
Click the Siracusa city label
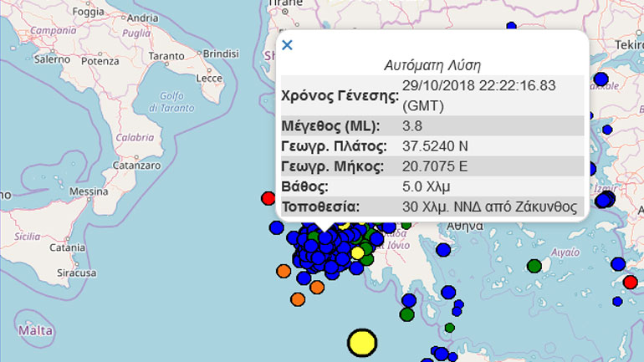[77, 273]
